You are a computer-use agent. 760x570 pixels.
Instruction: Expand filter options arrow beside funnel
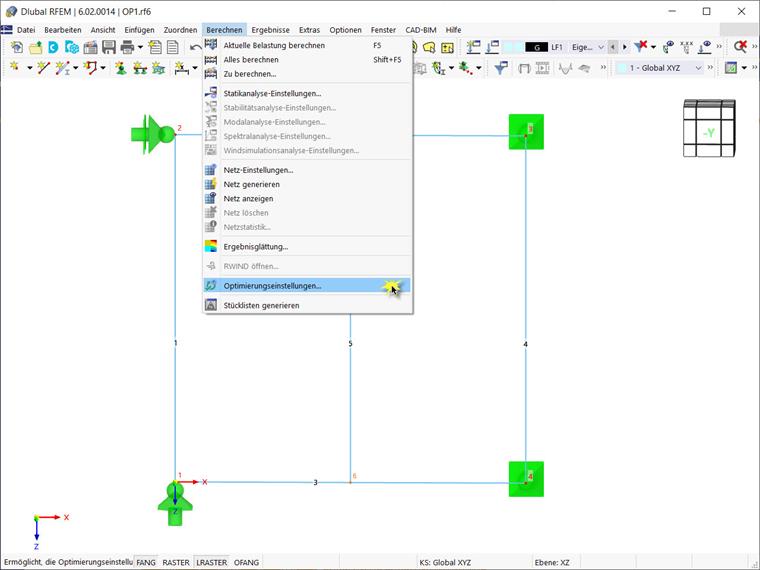click(653, 47)
